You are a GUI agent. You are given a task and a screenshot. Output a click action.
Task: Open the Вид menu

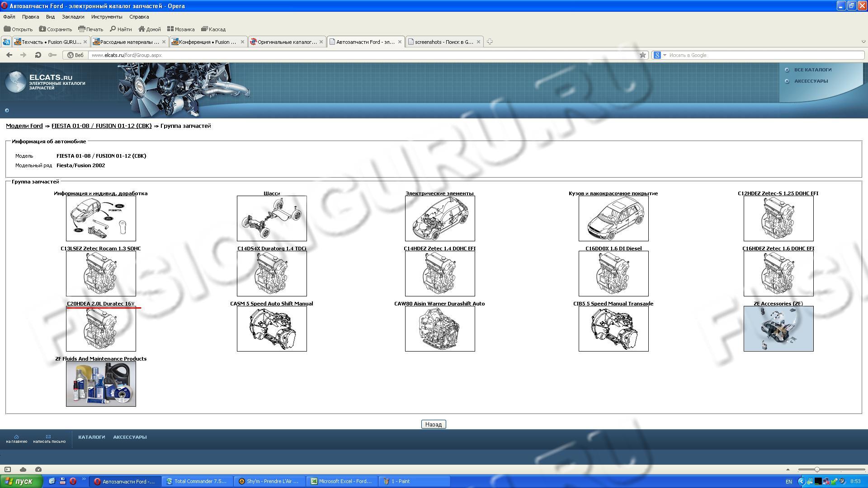pyautogui.click(x=50, y=17)
